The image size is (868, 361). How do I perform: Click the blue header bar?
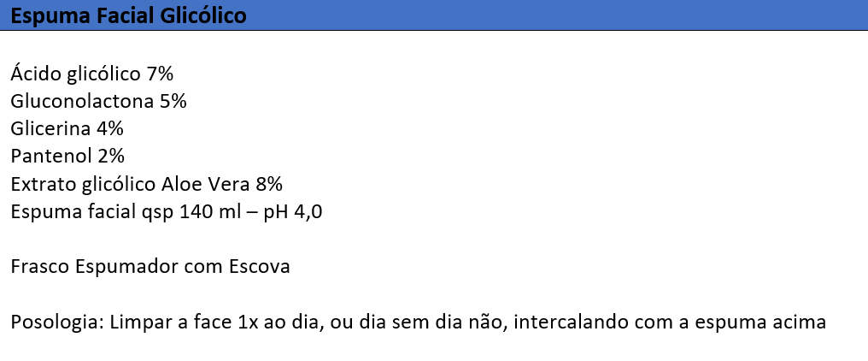434,15
